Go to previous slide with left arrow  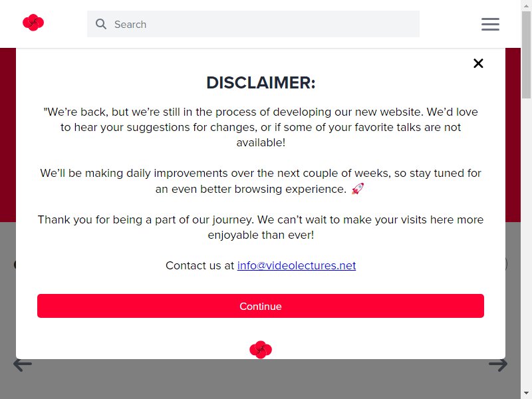23,364
